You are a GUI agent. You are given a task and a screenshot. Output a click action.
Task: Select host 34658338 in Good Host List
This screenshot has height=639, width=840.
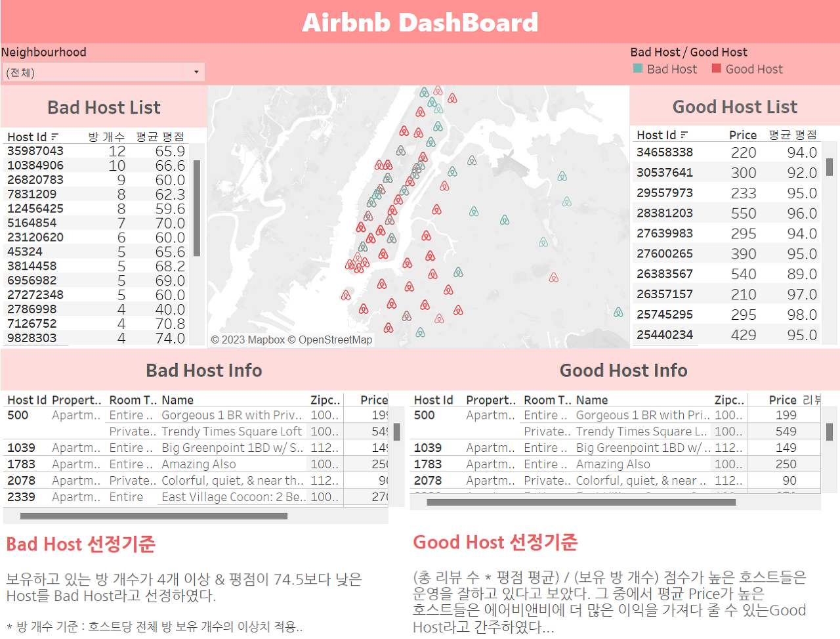click(665, 152)
